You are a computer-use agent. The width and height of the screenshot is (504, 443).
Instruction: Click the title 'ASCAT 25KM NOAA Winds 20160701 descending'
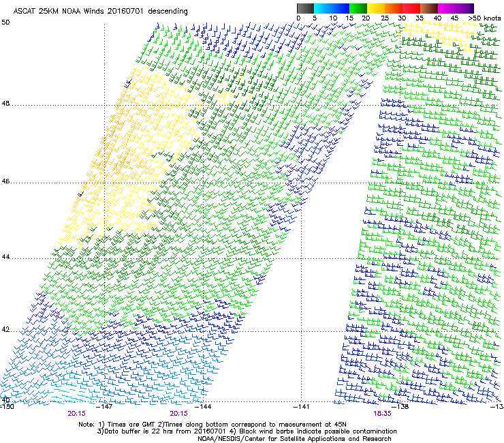point(100,12)
